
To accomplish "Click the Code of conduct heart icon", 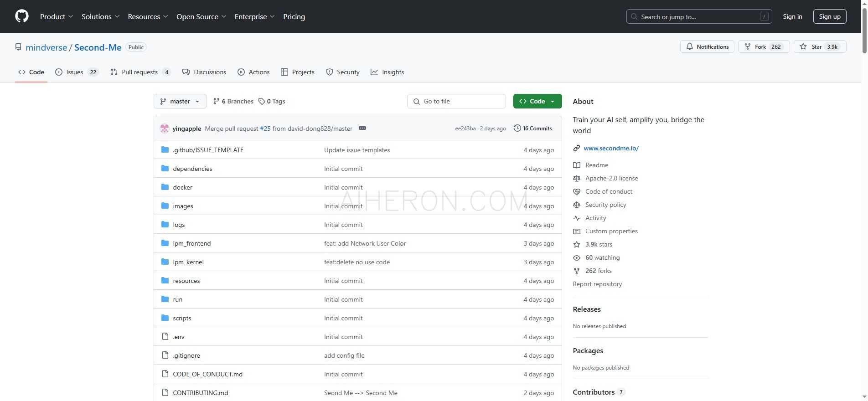I will coord(577,191).
